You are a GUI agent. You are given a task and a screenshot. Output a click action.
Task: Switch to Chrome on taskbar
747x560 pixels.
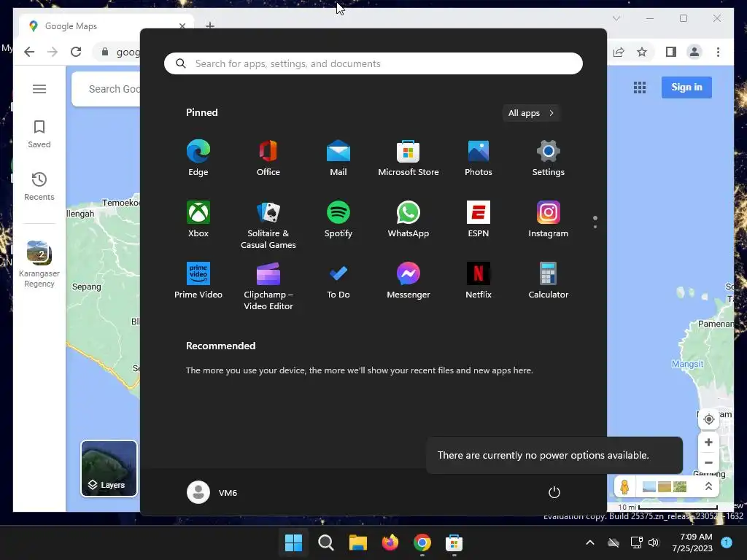(422, 542)
